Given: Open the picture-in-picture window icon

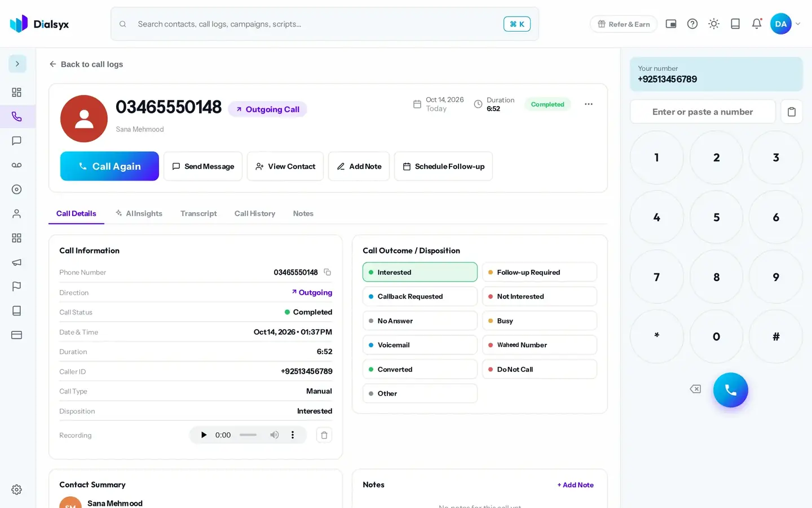Looking at the screenshot, I should coord(671,24).
